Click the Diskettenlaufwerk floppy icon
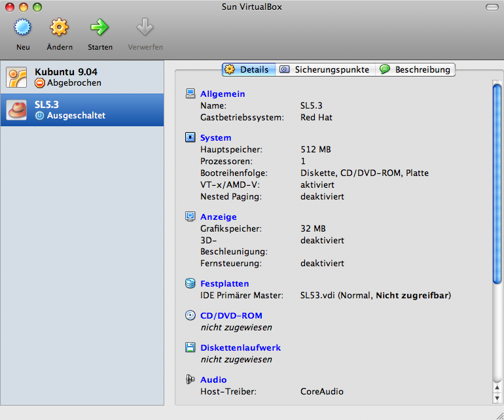The height and width of the screenshot is (420, 504). coord(190,347)
